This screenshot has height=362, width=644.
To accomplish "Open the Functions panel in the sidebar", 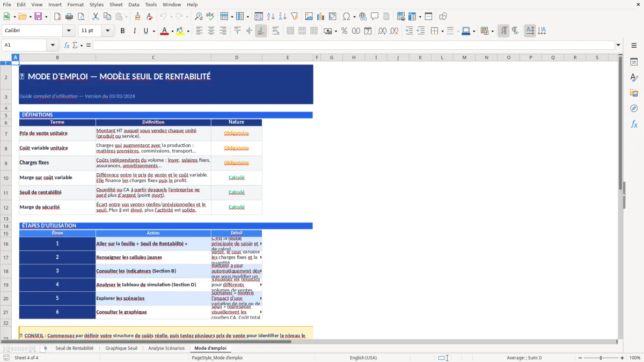I will [634, 124].
